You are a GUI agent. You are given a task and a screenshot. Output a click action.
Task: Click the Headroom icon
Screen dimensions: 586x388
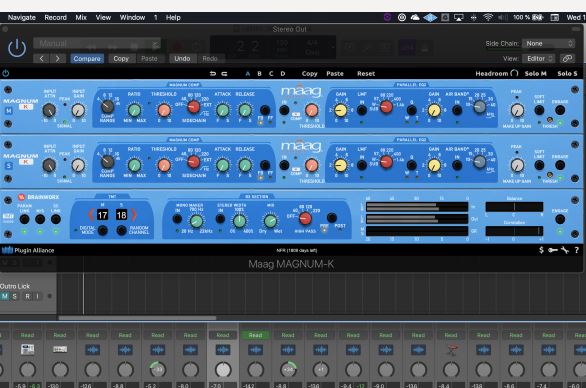514,73
